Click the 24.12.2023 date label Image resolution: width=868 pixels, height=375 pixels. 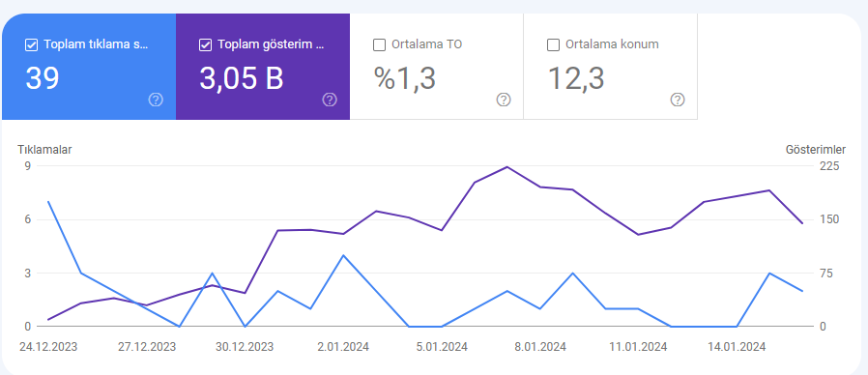point(48,347)
